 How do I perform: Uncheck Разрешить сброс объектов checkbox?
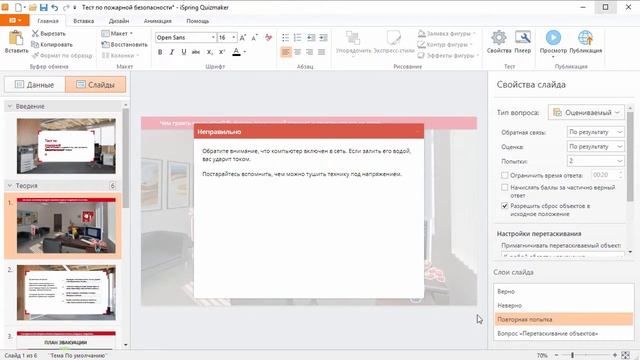pyautogui.click(x=504, y=206)
